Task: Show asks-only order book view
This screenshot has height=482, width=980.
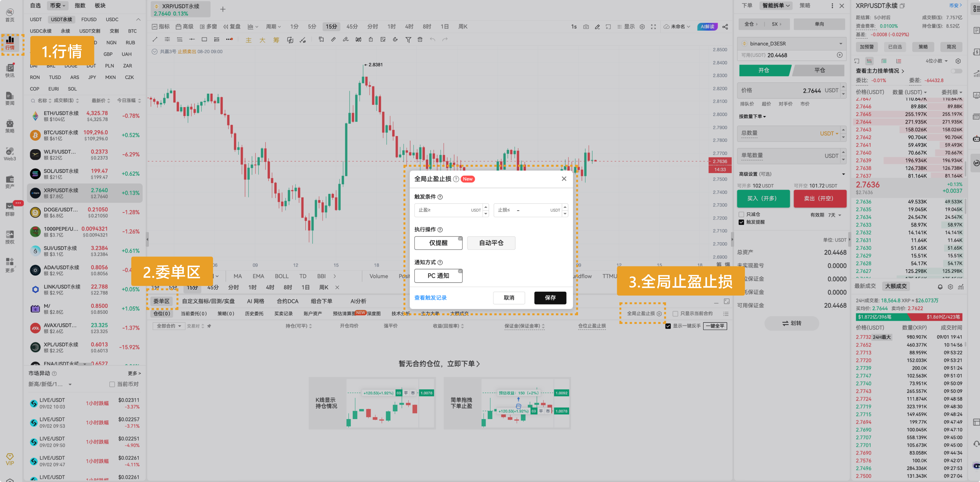Action: pyautogui.click(x=899, y=61)
